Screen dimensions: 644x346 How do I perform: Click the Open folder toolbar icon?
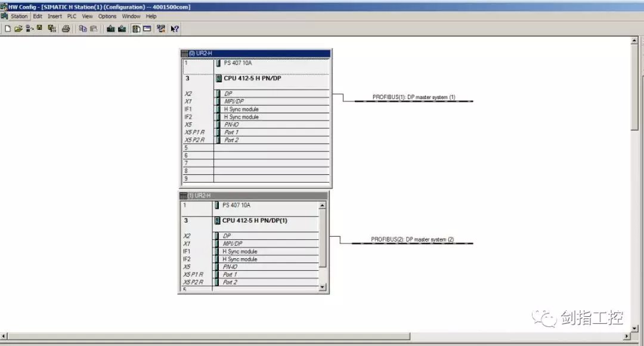tap(18, 28)
